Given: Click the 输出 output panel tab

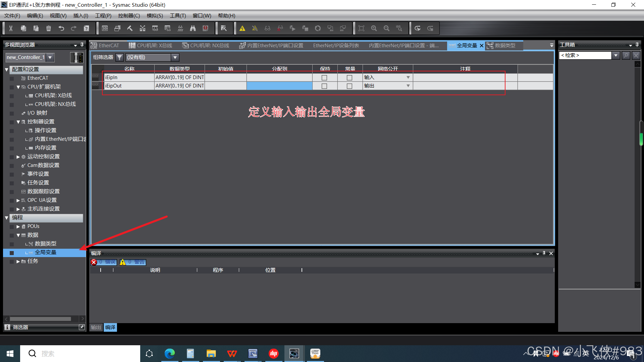Looking at the screenshot, I should [x=96, y=327].
